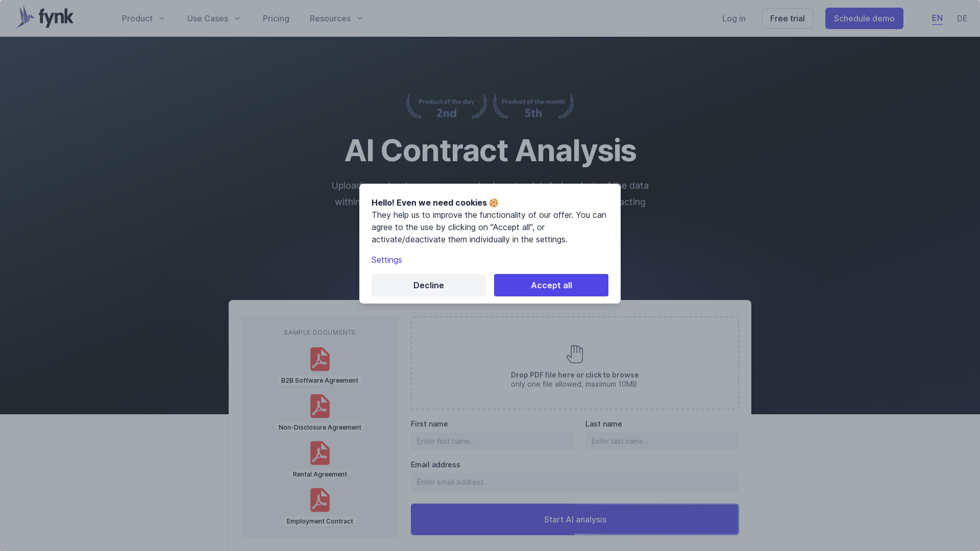Expand the Product navigation dropdown
The width and height of the screenshot is (980, 551).
[x=143, y=18]
